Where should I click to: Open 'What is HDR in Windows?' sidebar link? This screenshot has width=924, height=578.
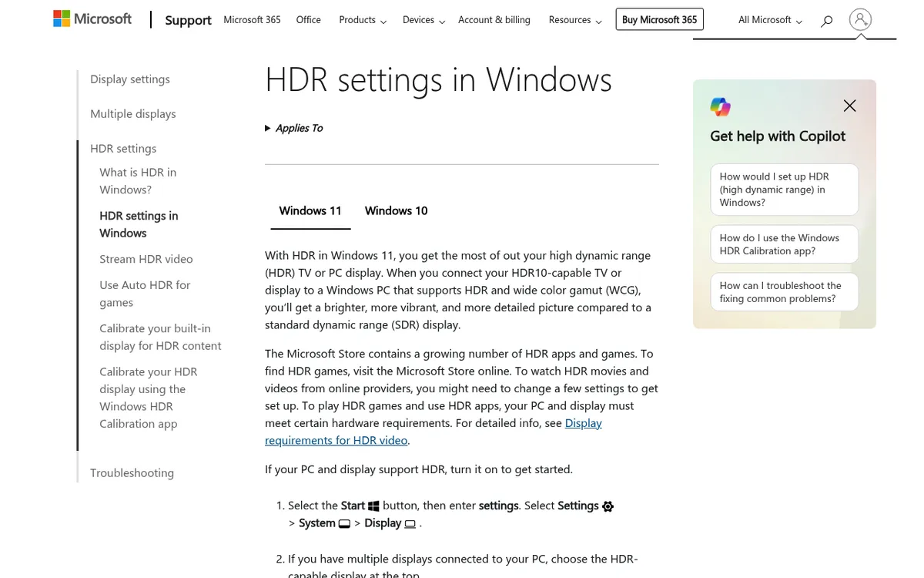[138, 181]
